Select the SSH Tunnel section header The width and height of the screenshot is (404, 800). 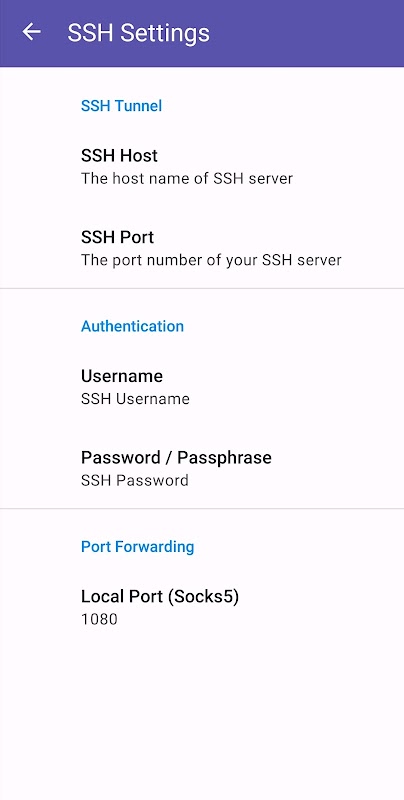coord(121,106)
